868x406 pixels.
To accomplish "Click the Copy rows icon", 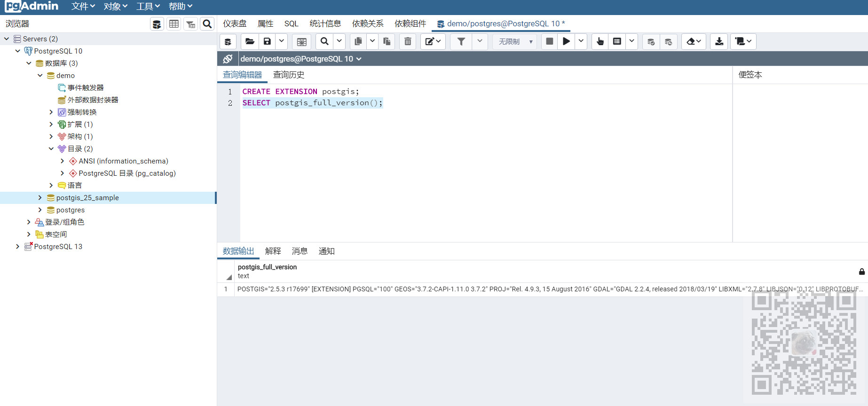I will pyautogui.click(x=358, y=41).
